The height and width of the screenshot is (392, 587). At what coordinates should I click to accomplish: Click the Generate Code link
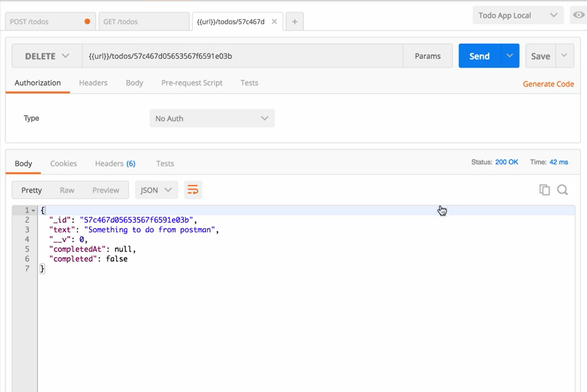point(548,84)
